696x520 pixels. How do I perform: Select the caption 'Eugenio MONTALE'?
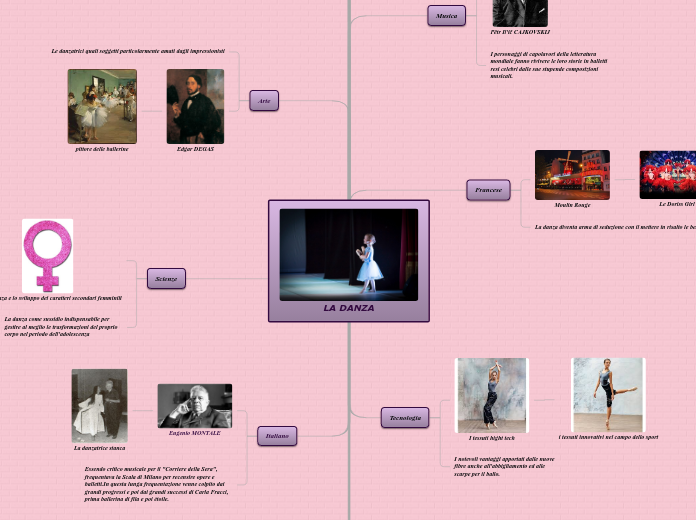pyautogui.click(x=195, y=433)
